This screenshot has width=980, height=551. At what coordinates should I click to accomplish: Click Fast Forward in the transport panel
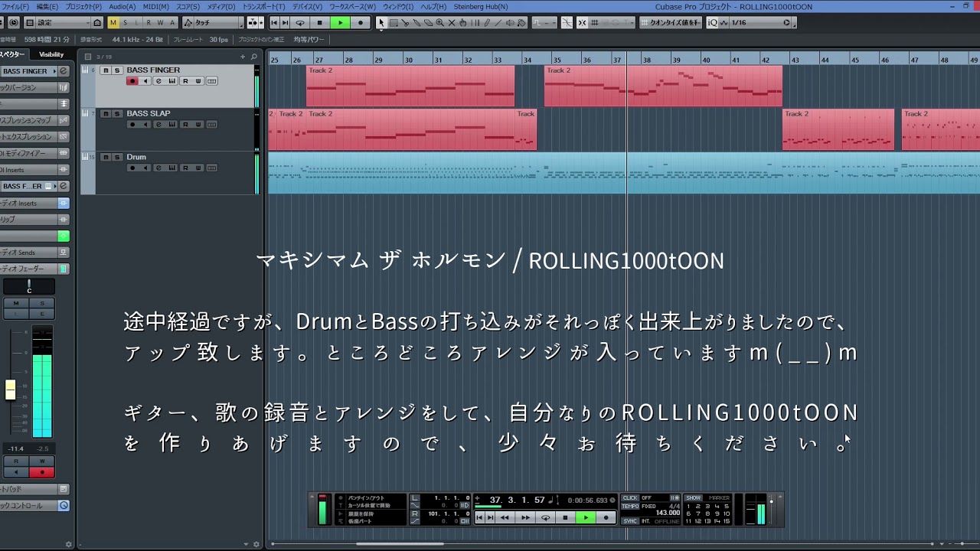coord(525,517)
